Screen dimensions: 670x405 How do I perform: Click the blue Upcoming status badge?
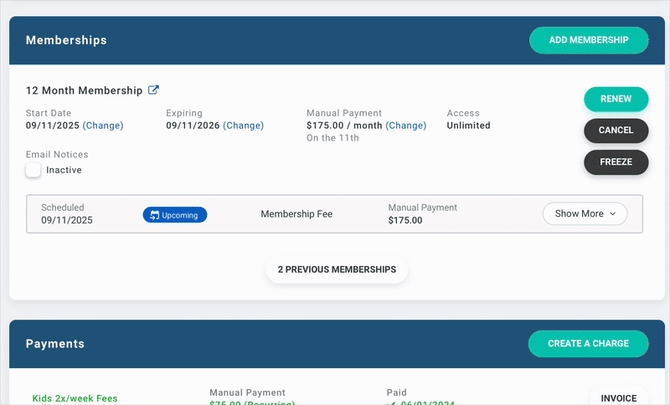175,214
